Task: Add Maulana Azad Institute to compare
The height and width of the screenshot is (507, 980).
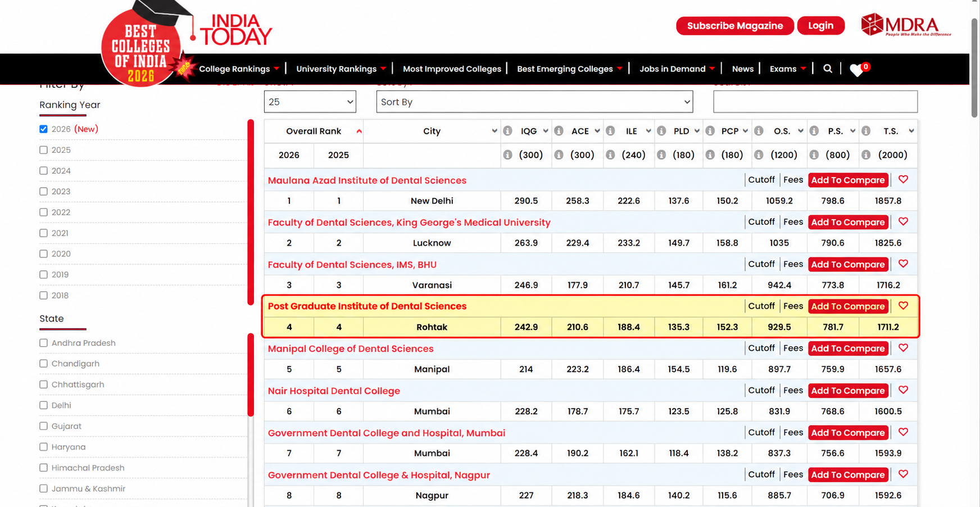Action: coord(848,180)
